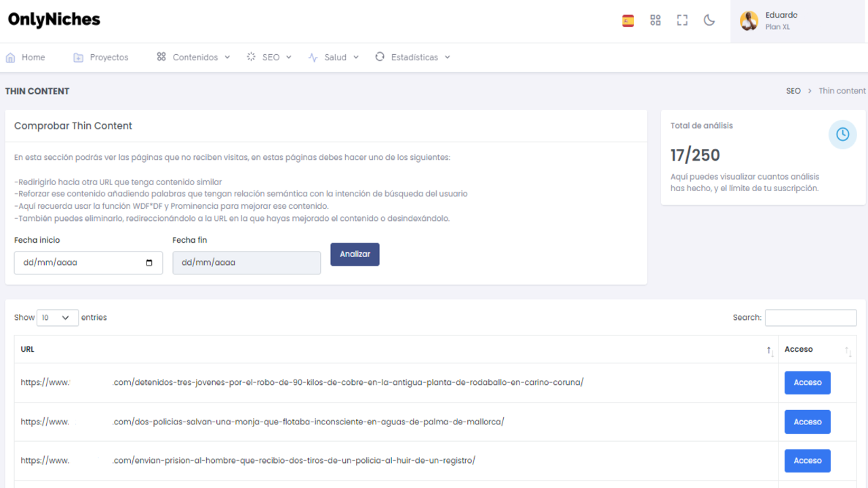The height and width of the screenshot is (488, 868).
Task: Select the envian-prision-al-hombre URL text
Action: (248, 461)
